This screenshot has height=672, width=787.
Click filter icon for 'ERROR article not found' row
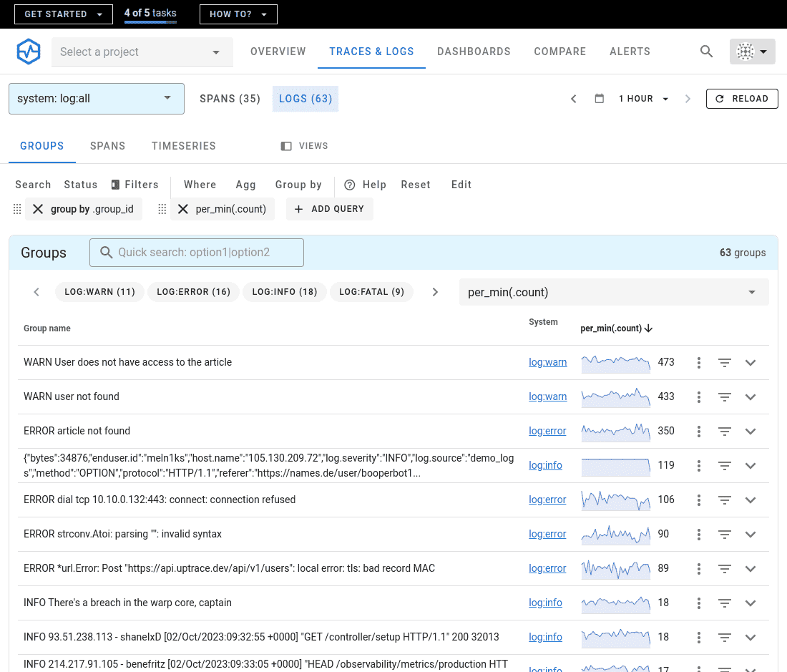point(725,431)
